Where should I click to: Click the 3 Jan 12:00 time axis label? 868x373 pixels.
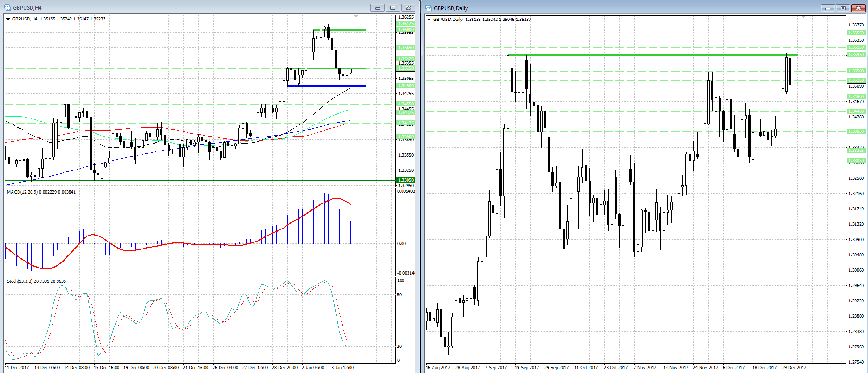pos(343,368)
